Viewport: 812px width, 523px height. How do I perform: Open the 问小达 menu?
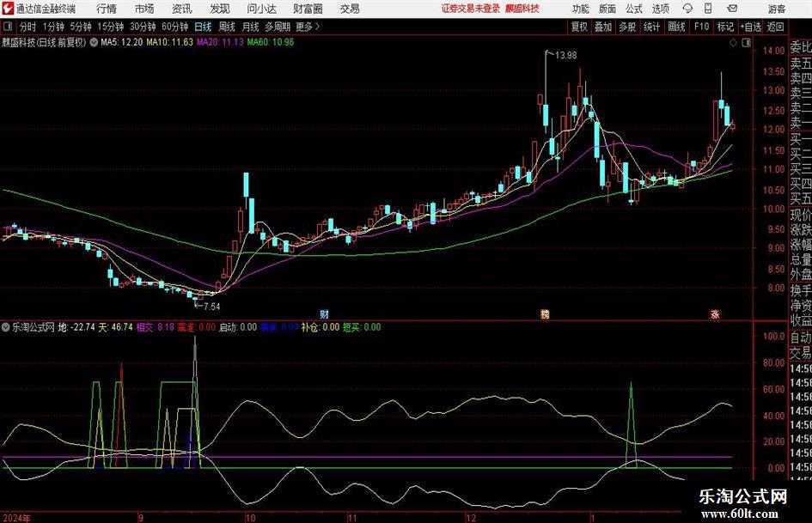[261, 9]
